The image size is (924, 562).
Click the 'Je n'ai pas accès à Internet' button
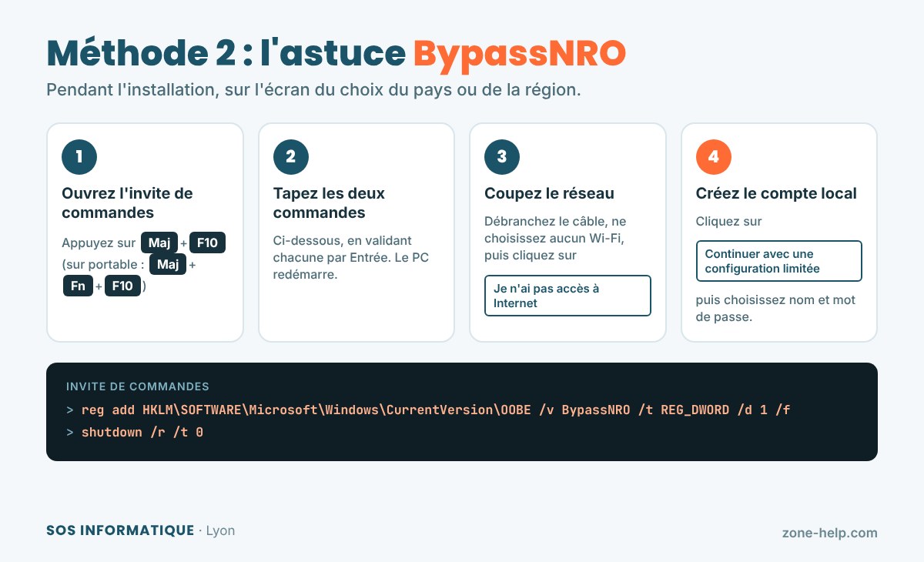pyautogui.click(x=567, y=296)
